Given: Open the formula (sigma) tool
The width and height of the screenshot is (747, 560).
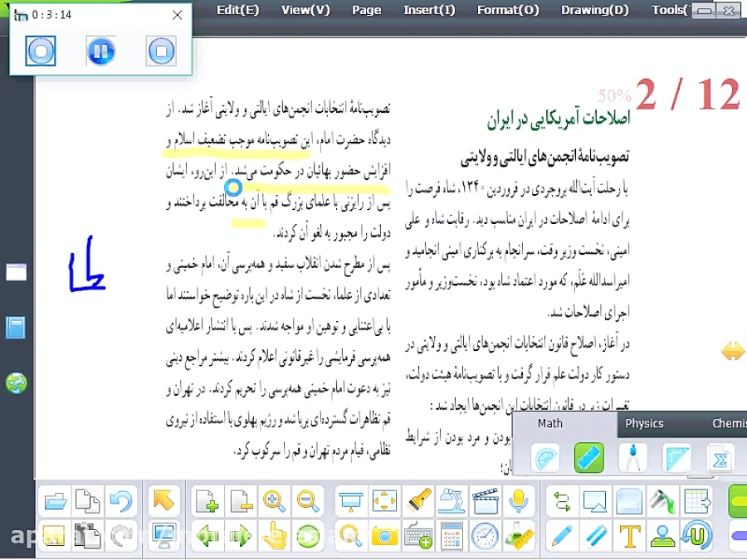Looking at the screenshot, I should pos(720,457).
